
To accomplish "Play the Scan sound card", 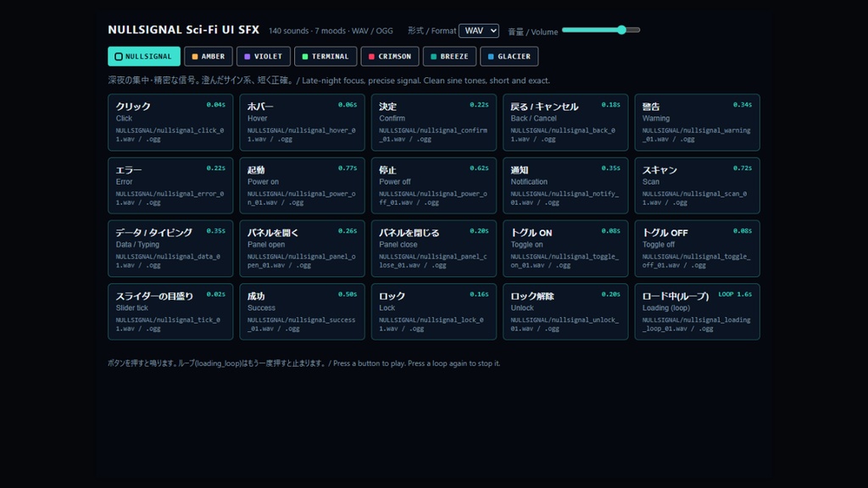I will tap(698, 186).
